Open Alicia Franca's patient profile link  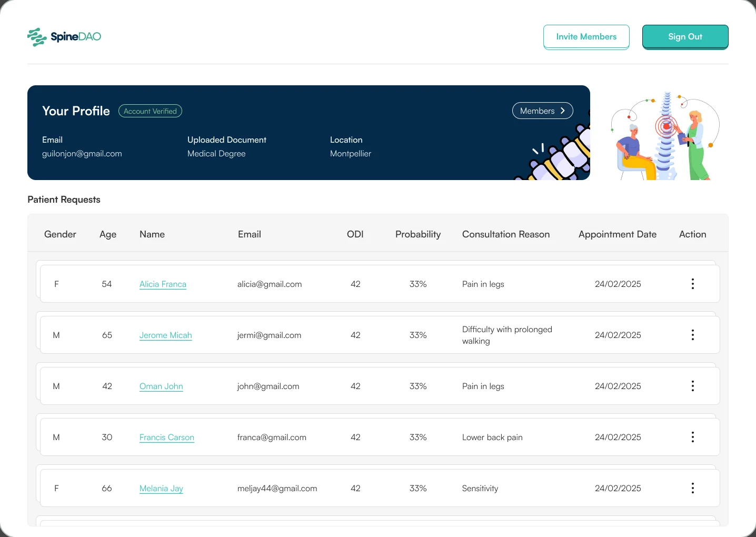(x=163, y=284)
